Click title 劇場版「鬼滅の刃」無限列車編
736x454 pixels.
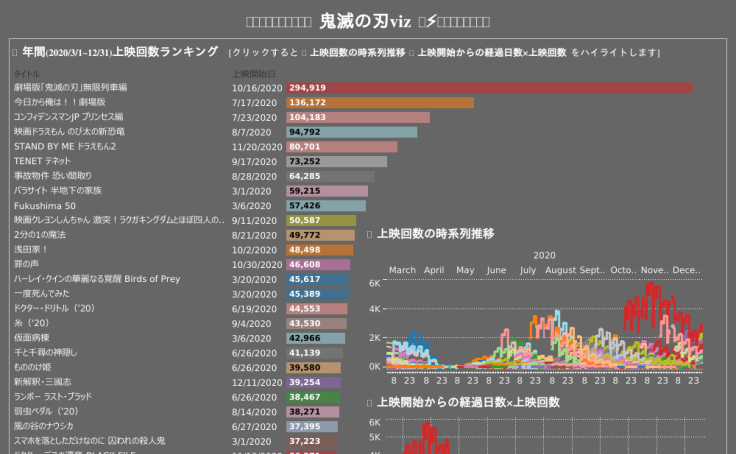pyautogui.click(x=70, y=87)
